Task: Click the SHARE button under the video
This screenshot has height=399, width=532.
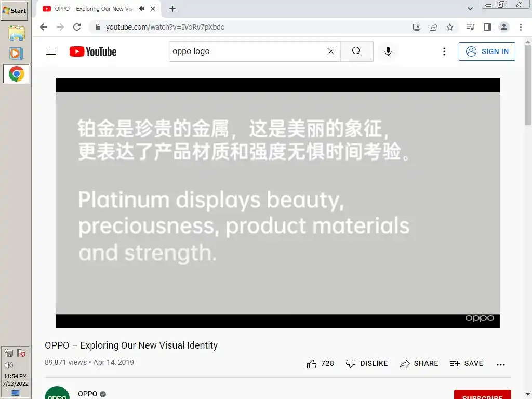Action: click(419, 364)
